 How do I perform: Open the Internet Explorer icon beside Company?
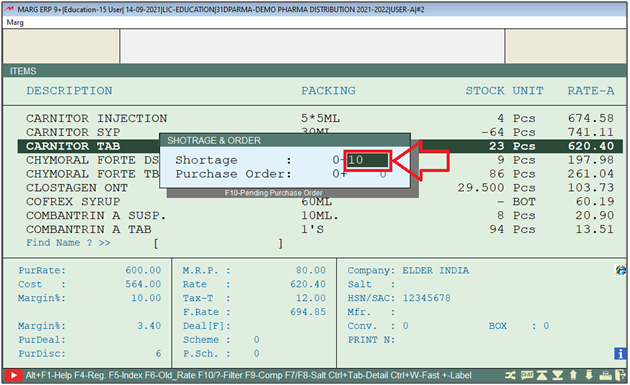(x=620, y=270)
